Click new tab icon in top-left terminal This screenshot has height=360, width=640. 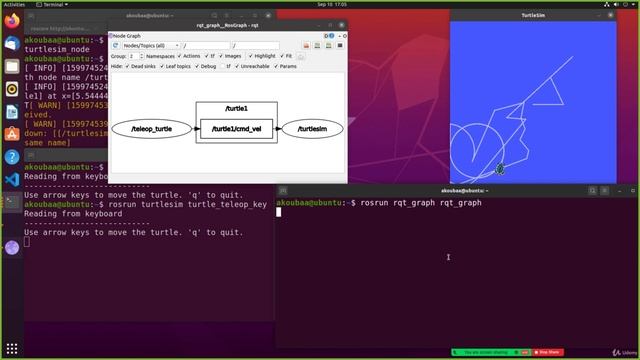[31, 16]
